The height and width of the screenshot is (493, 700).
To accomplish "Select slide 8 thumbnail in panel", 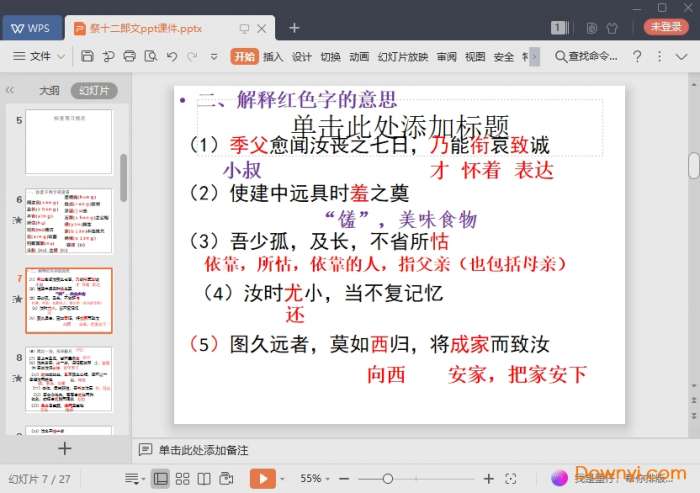I will pyautogui.click(x=69, y=379).
